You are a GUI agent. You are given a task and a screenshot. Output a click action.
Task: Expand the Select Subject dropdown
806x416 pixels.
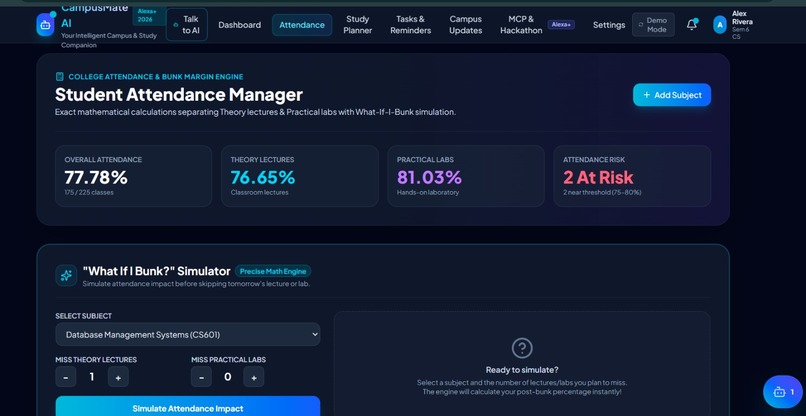point(188,335)
